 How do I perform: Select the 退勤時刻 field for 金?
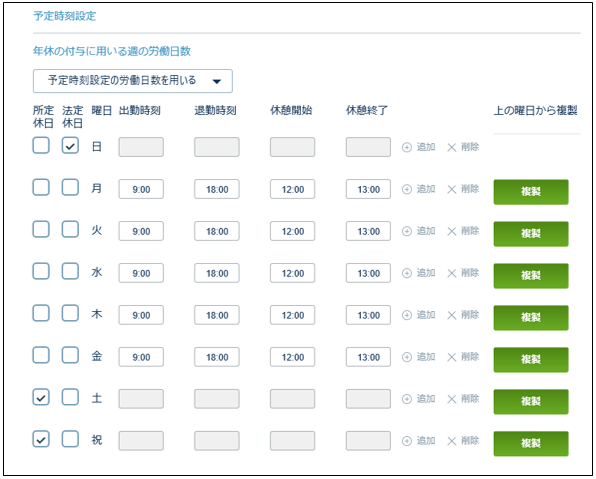click(217, 357)
